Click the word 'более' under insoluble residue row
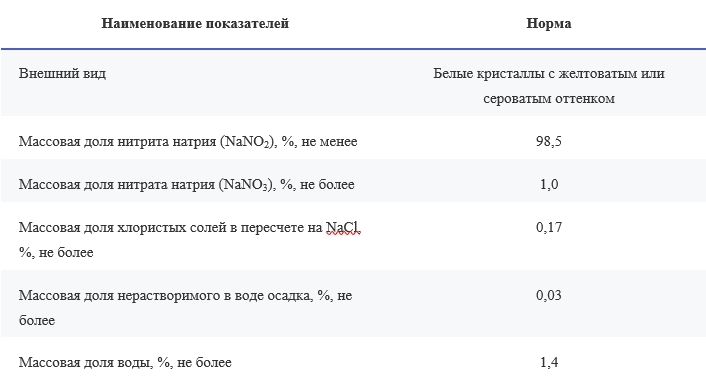The height and width of the screenshot is (387, 706). click(x=37, y=320)
